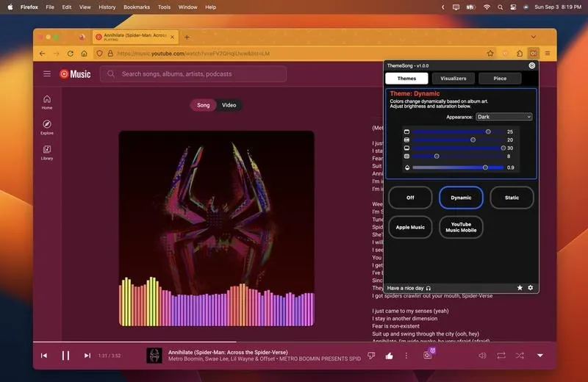
Task: Skip to the previous track
Action: pyautogui.click(x=44, y=356)
